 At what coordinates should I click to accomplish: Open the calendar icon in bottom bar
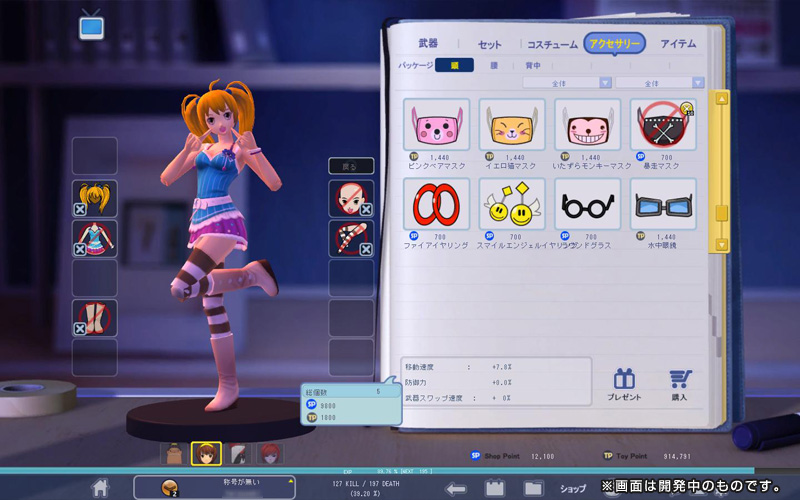(494, 488)
